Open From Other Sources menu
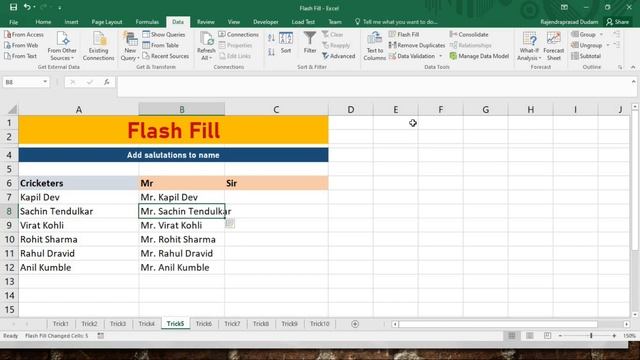 point(62,46)
